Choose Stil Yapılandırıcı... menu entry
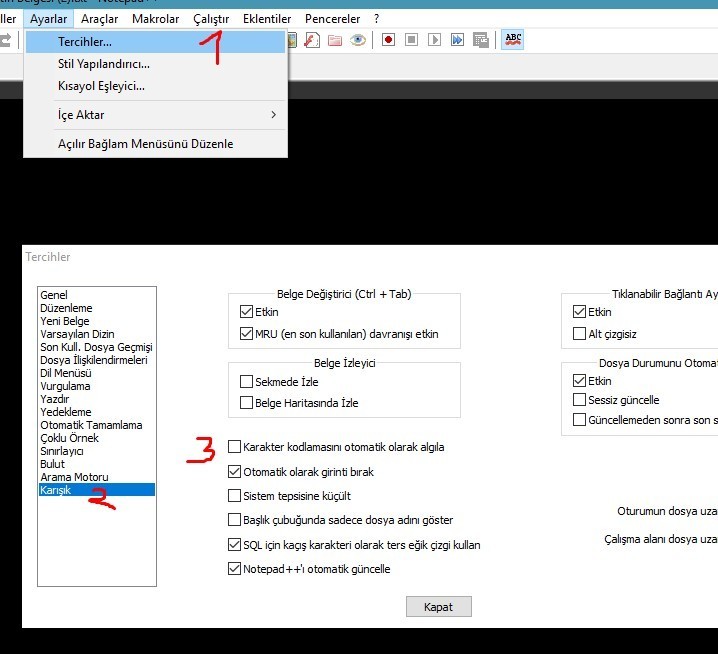This screenshot has width=718, height=654. pyautogui.click(x=156, y=64)
